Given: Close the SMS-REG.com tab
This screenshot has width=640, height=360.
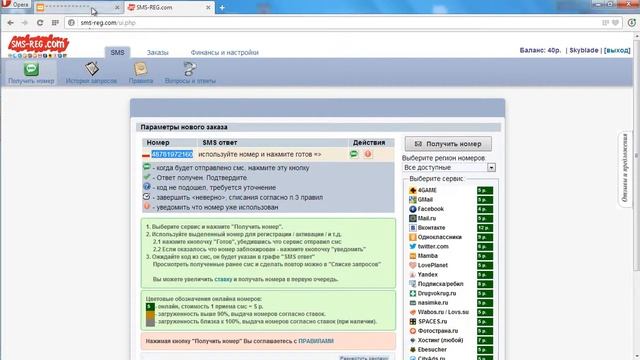Looking at the screenshot, I should (208, 7).
